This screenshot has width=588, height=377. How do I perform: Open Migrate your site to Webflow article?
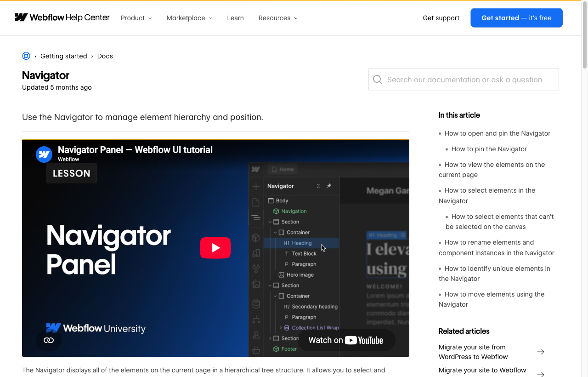pos(482,371)
